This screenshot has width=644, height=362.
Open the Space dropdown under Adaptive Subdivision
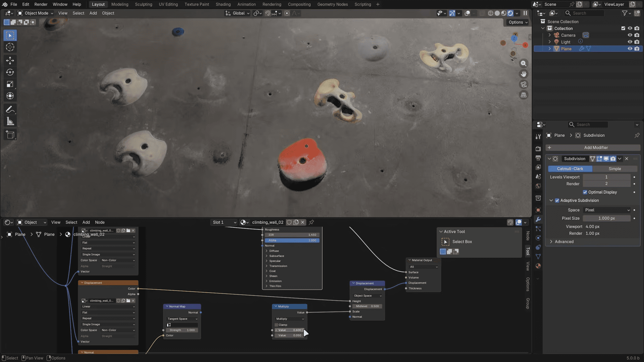[x=607, y=210]
